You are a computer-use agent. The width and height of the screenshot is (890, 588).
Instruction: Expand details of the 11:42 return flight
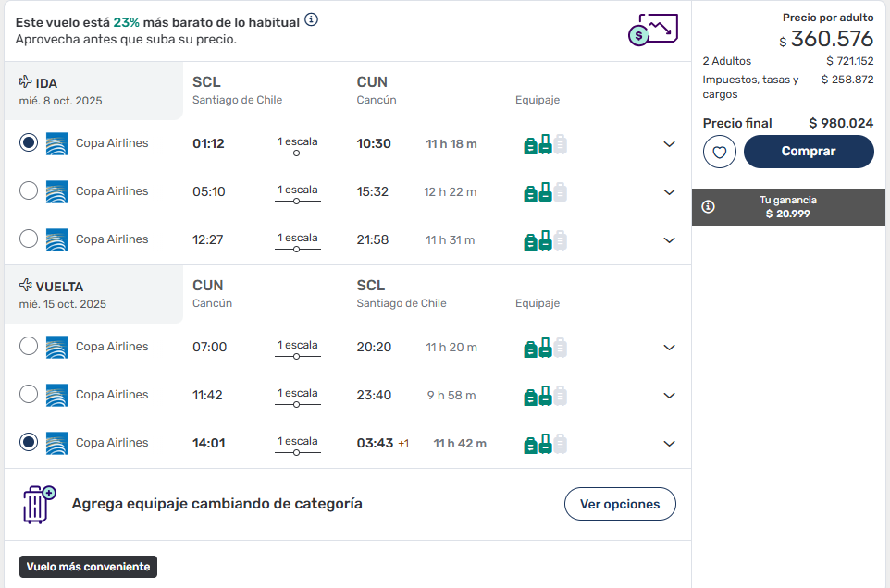669,395
